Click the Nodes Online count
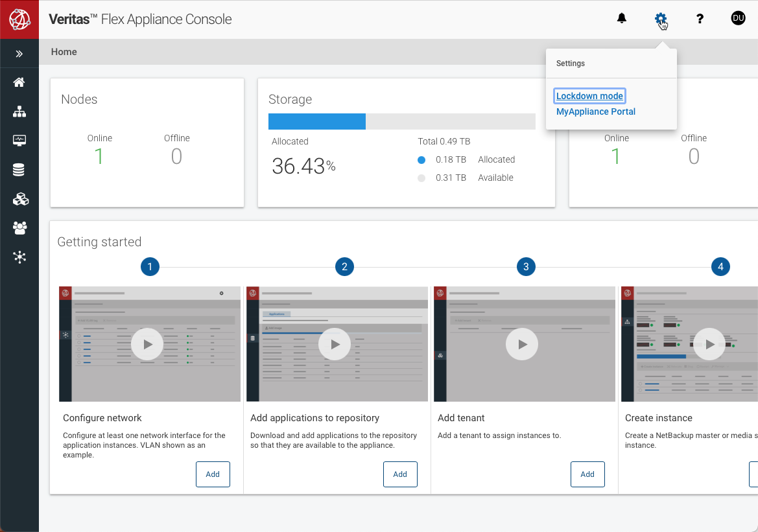The image size is (758, 532). pyautogui.click(x=99, y=156)
